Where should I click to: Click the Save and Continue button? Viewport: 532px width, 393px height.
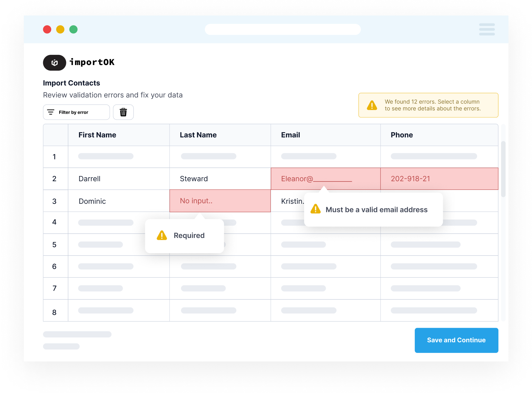pos(456,340)
